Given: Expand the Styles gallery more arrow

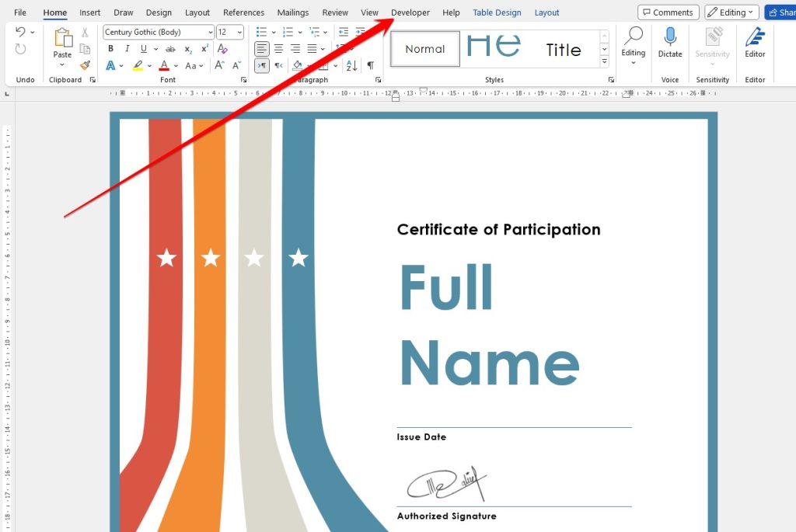Looking at the screenshot, I should 604,61.
